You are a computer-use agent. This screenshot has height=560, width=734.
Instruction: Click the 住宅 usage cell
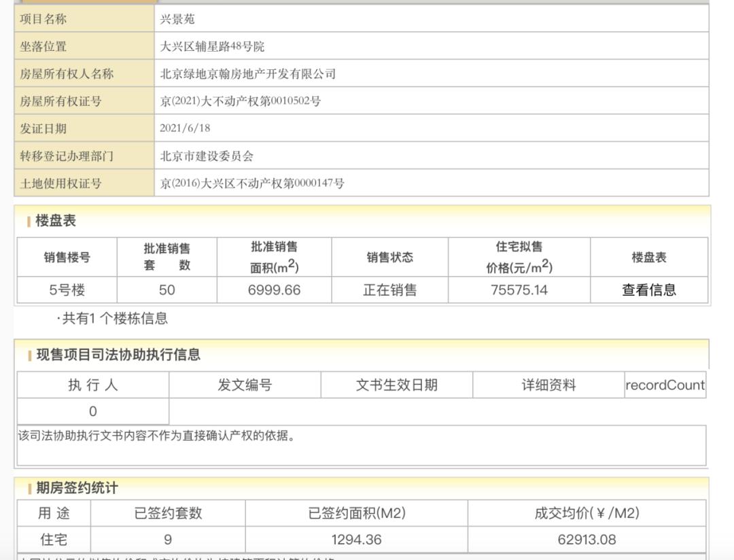click(54, 540)
